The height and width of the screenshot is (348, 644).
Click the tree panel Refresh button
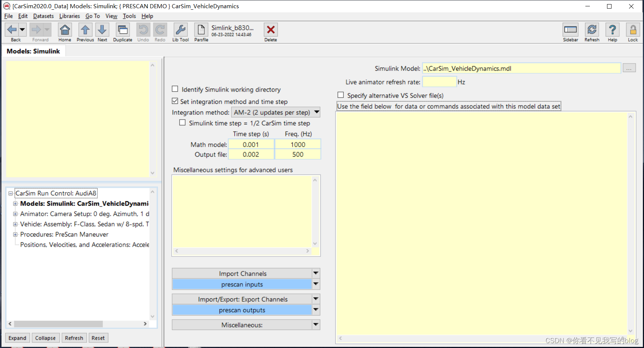point(74,338)
